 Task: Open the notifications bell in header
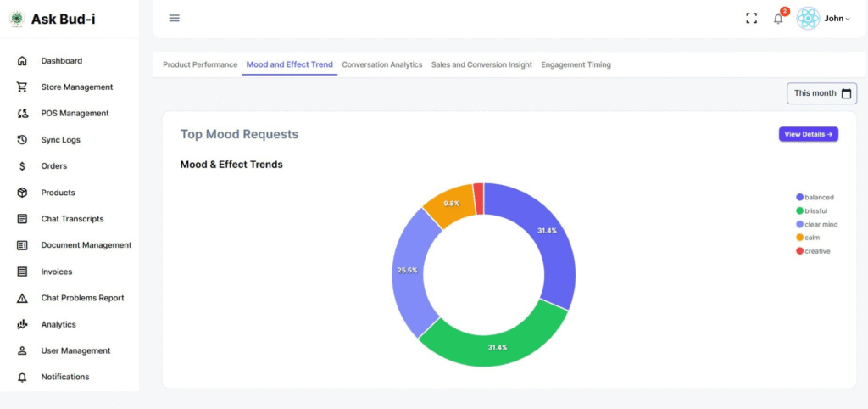tap(778, 19)
